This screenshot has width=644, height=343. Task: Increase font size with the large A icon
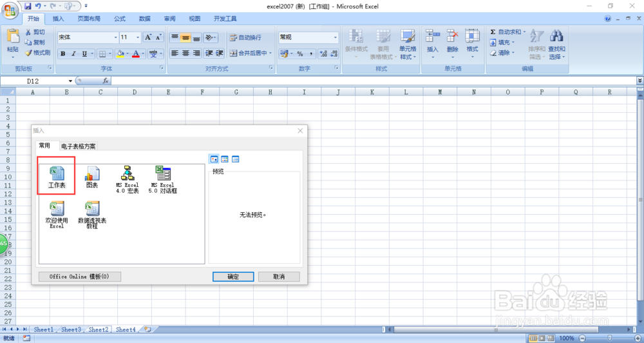(x=148, y=37)
